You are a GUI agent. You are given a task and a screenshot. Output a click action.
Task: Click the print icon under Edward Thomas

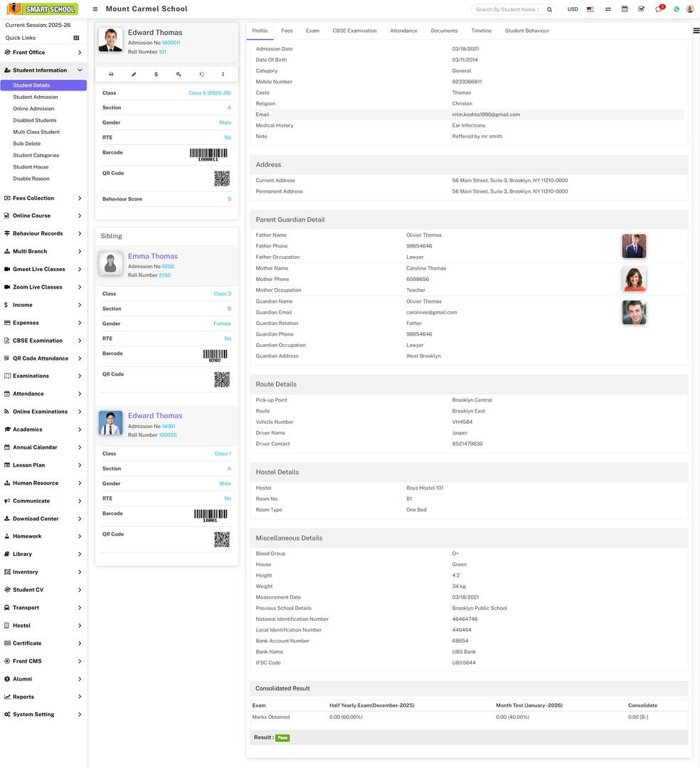tap(111, 74)
